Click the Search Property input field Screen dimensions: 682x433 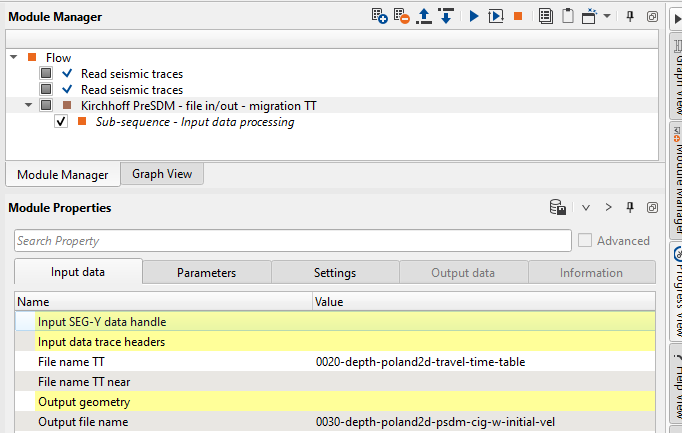(290, 241)
